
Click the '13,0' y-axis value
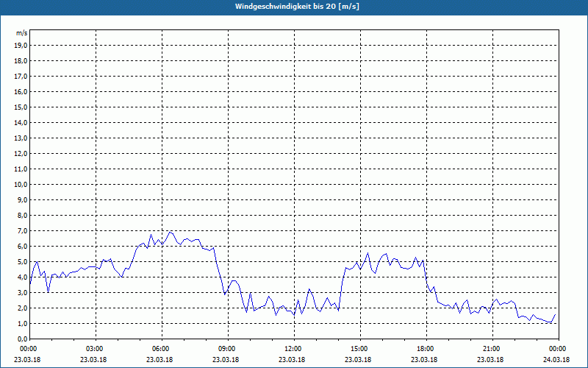tap(21, 138)
